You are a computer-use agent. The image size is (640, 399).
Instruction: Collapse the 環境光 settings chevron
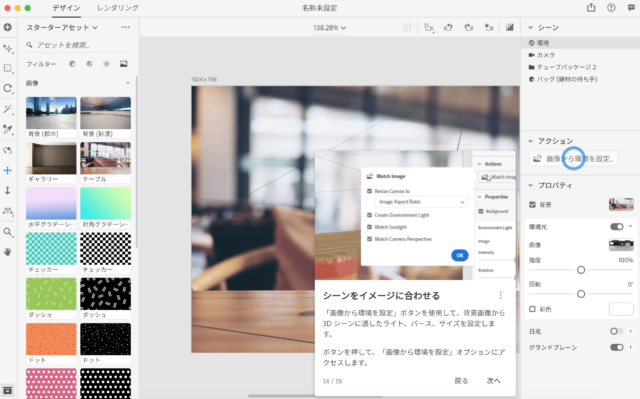click(631, 226)
